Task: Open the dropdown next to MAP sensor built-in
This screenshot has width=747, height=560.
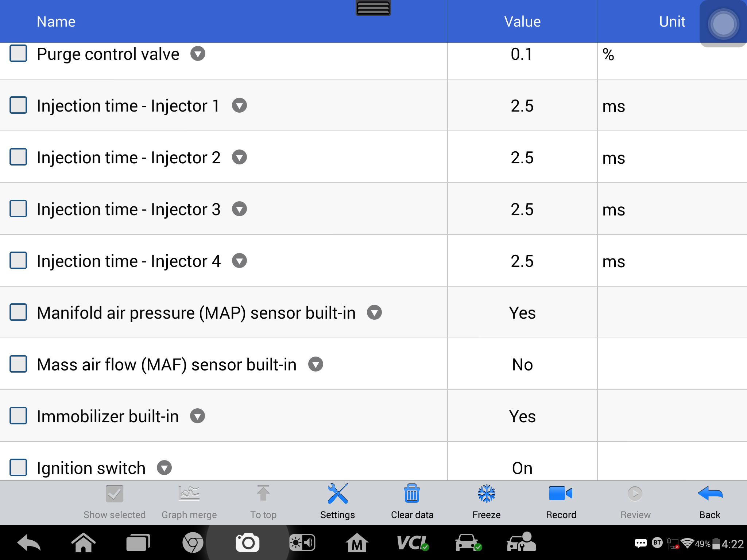Action: (x=374, y=313)
